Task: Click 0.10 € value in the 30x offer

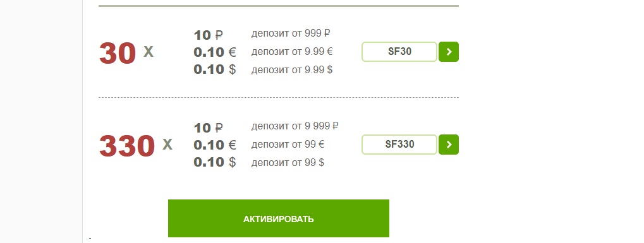Action: click(215, 52)
